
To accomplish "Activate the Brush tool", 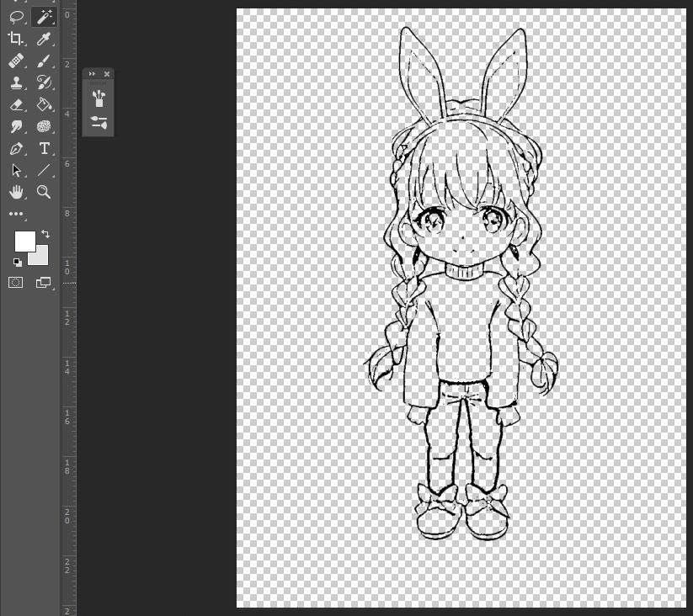I will (x=44, y=61).
